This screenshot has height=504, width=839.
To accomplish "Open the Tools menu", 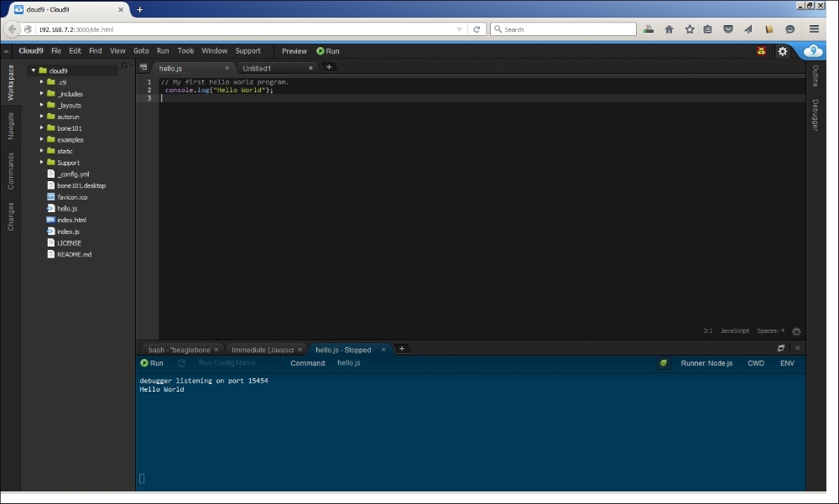I will coord(185,51).
